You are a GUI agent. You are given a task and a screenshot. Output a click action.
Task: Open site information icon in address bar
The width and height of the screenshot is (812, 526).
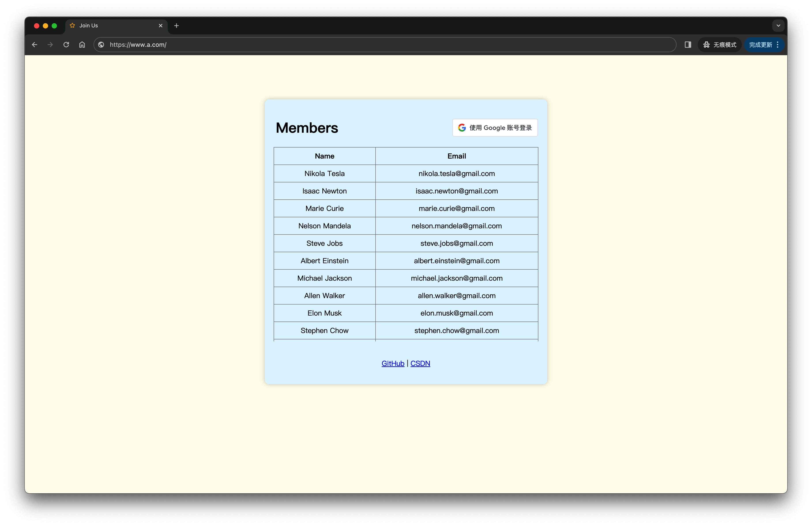pos(101,45)
